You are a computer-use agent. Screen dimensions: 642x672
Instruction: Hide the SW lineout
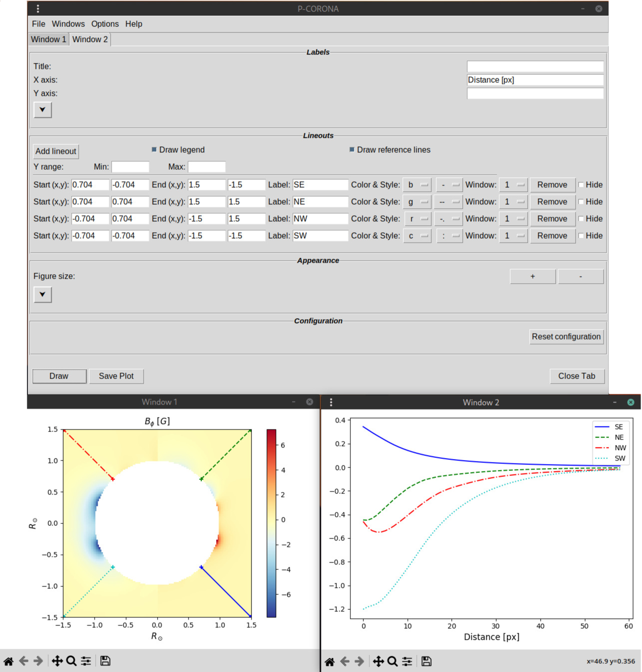coord(581,236)
